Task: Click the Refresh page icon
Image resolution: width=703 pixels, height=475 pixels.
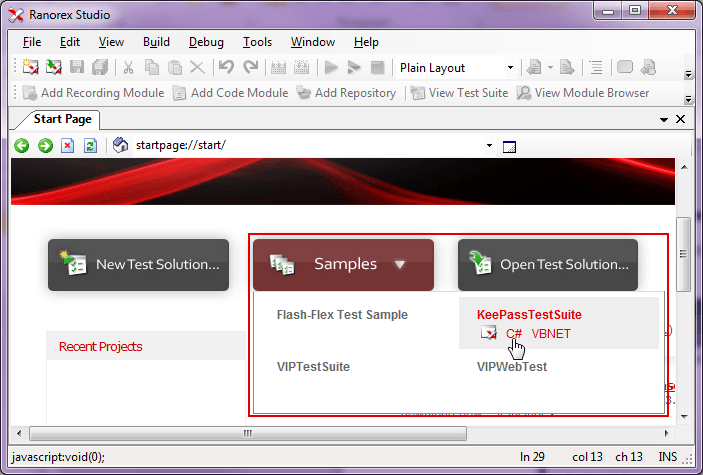Action: click(x=91, y=145)
